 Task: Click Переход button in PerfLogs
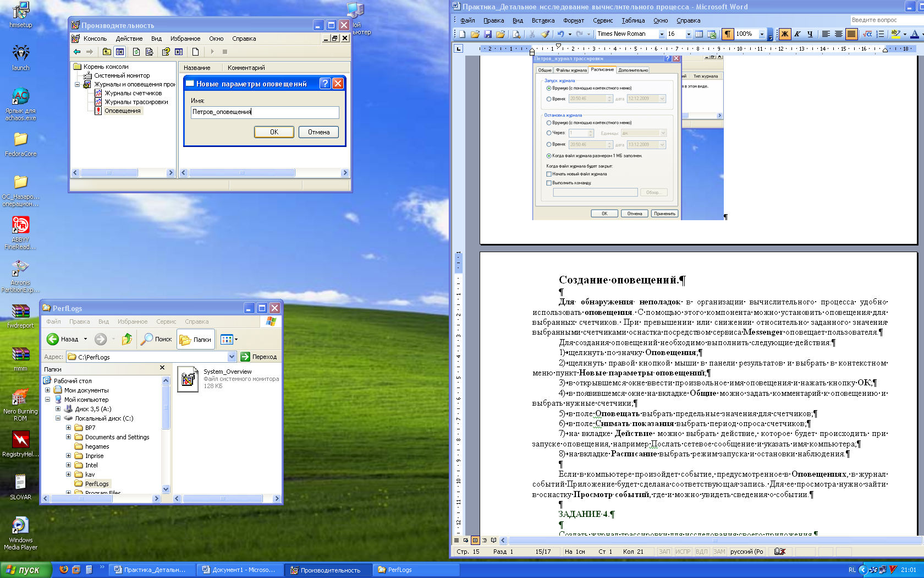coord(259,357)
